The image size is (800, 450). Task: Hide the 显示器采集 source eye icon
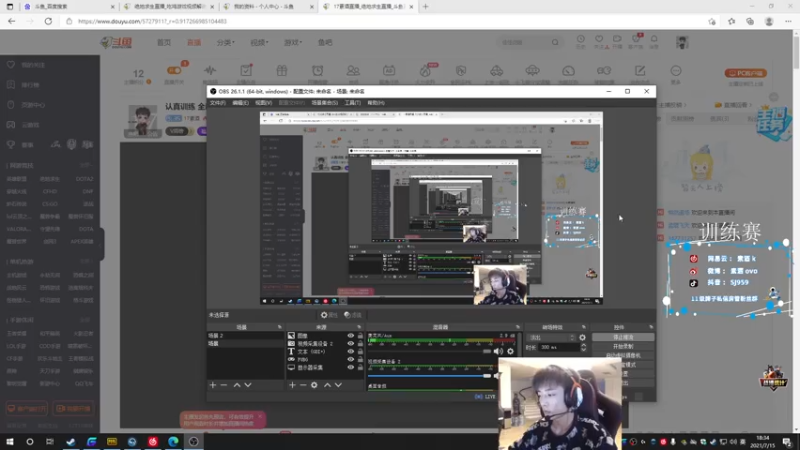coord(351,367)
